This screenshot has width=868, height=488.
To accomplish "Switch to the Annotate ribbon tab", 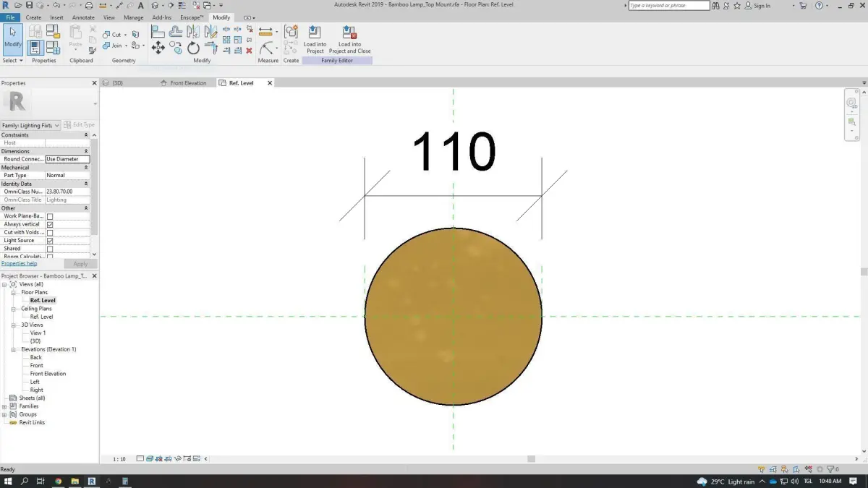I will [x=83, y=17].
